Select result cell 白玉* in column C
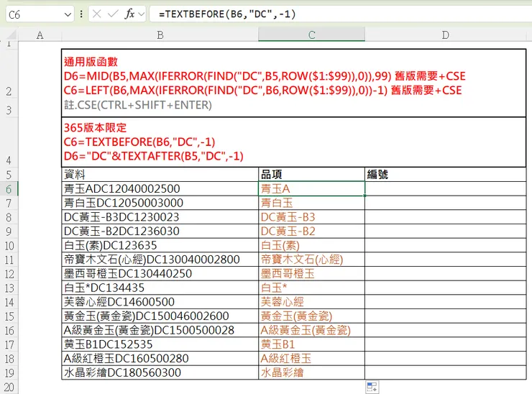Screen dimensions: 532x394 (x=311, y=288)
